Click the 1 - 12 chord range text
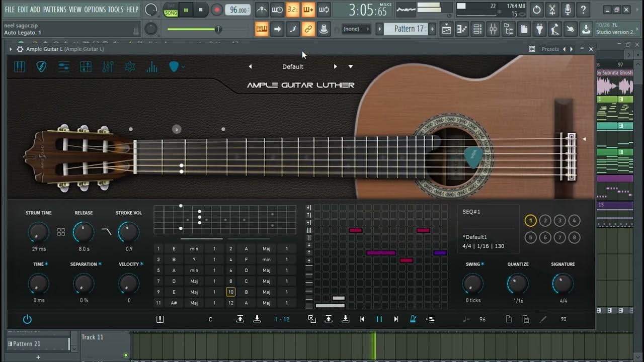This screenshot has width=644, height=362. [x=282, y=319]
